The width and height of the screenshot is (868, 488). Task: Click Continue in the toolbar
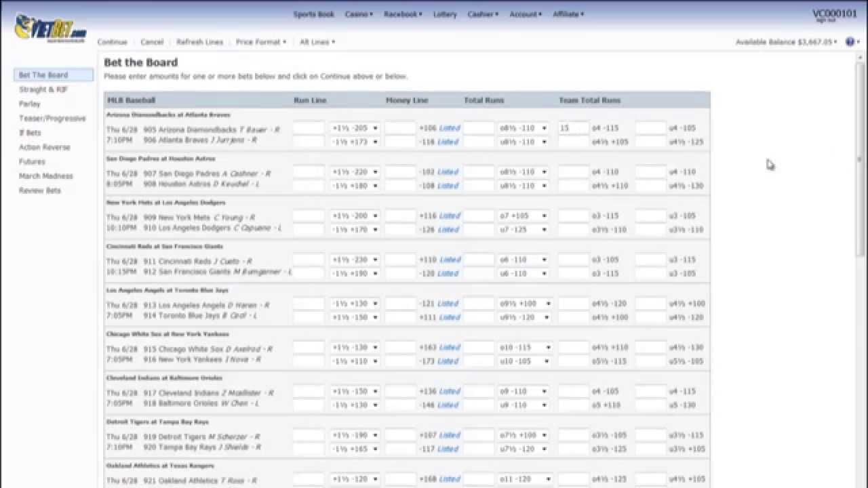pos(112,42)
